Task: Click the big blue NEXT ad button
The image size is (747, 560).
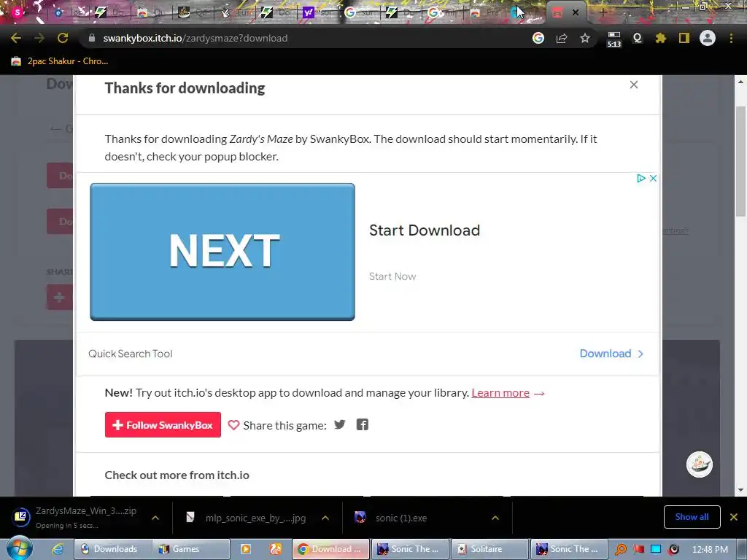Action: (222, 252)
